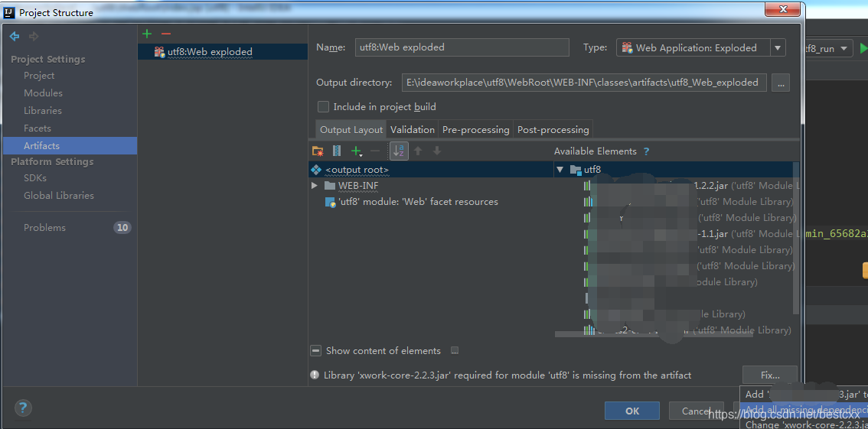Click the IntelliJ logo in the title bar
868x429 pixels.
(x=9, y=12)
